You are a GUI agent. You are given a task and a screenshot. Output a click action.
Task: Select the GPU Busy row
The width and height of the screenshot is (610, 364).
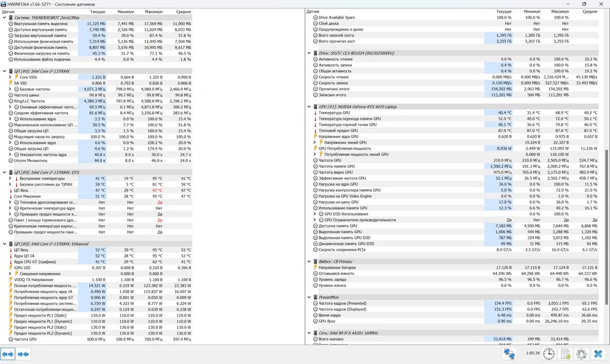(455, 321)
